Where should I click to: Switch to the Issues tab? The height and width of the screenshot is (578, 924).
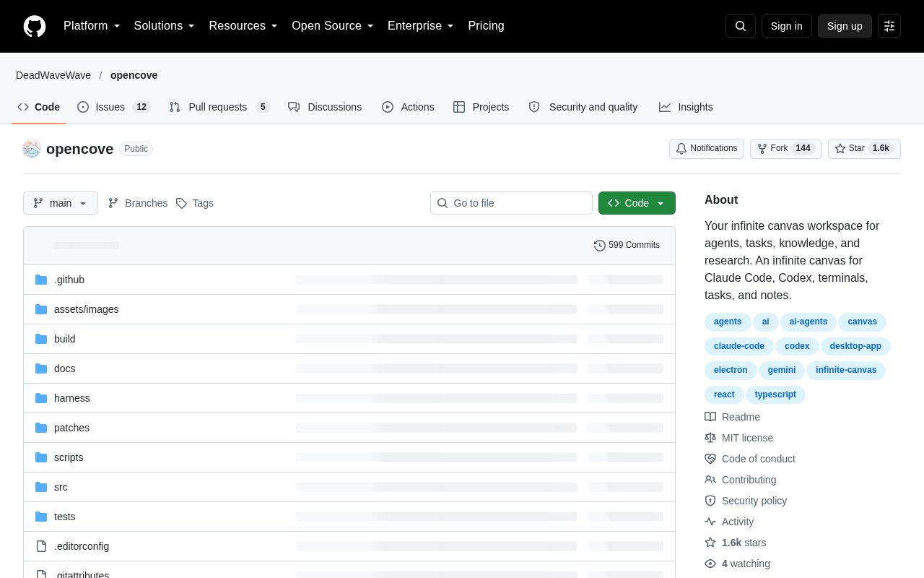pyautogui.click(x=113, y=107)
